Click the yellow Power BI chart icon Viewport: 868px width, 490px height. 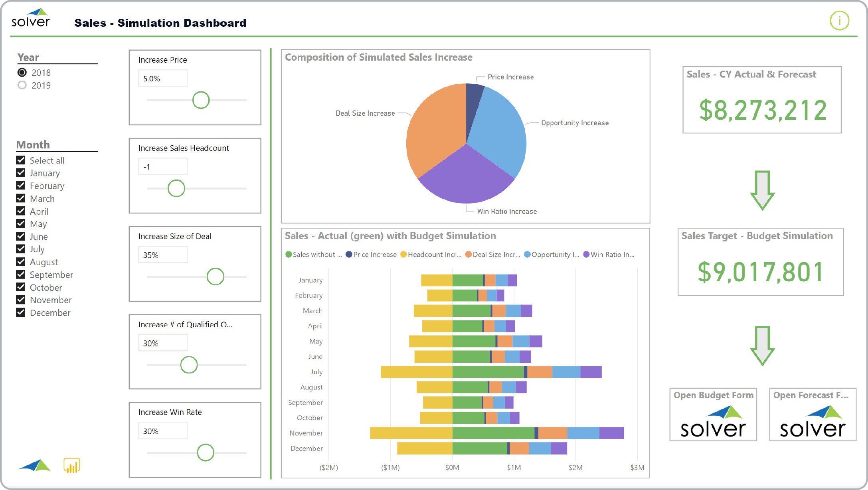click(x=72, y=466)
